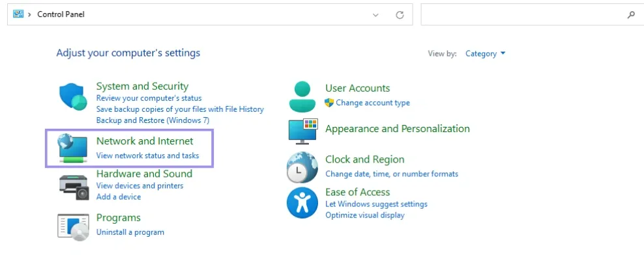Open the Ease of Access heading
This screenshot has width=644, height=257.
358,192
